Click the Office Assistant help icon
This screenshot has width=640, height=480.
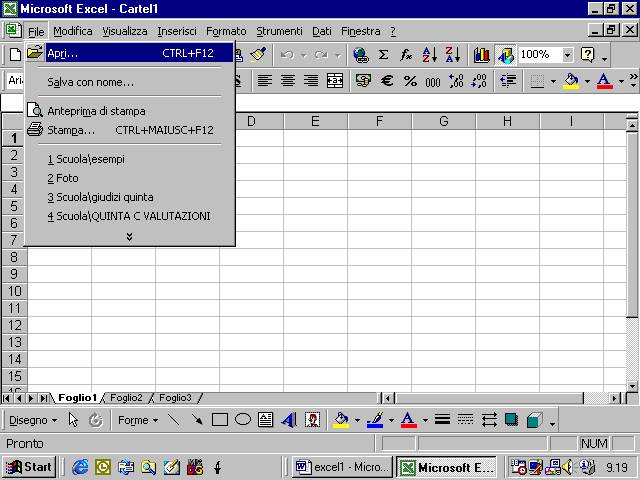pos(587,55)
